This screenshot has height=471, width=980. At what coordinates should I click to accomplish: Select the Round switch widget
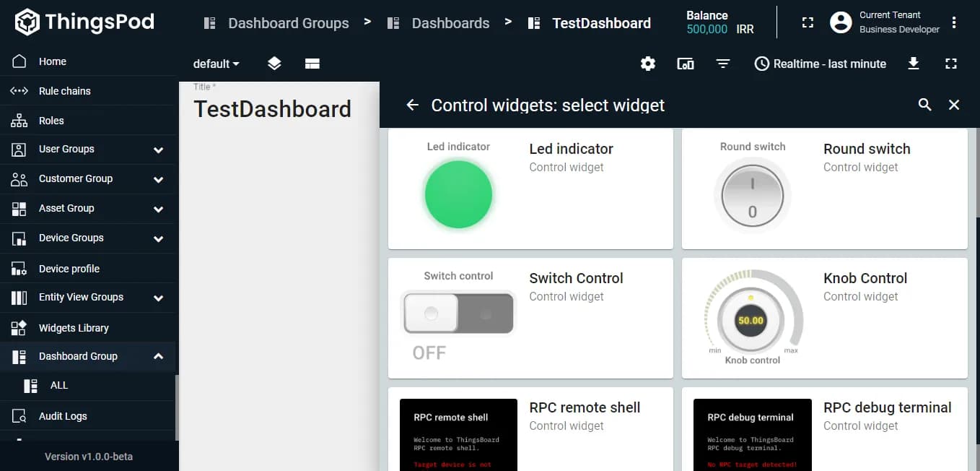coord(824,189)
